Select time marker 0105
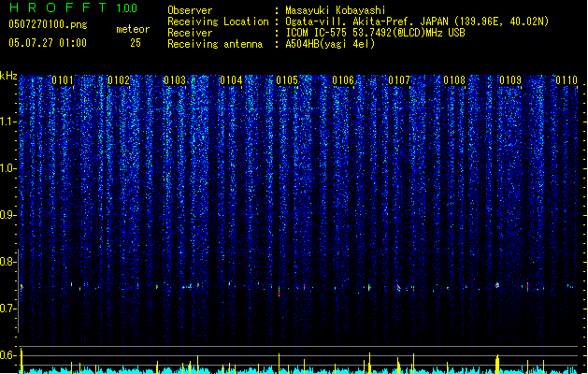The image size is (588, 374). [x=287, y=80]
